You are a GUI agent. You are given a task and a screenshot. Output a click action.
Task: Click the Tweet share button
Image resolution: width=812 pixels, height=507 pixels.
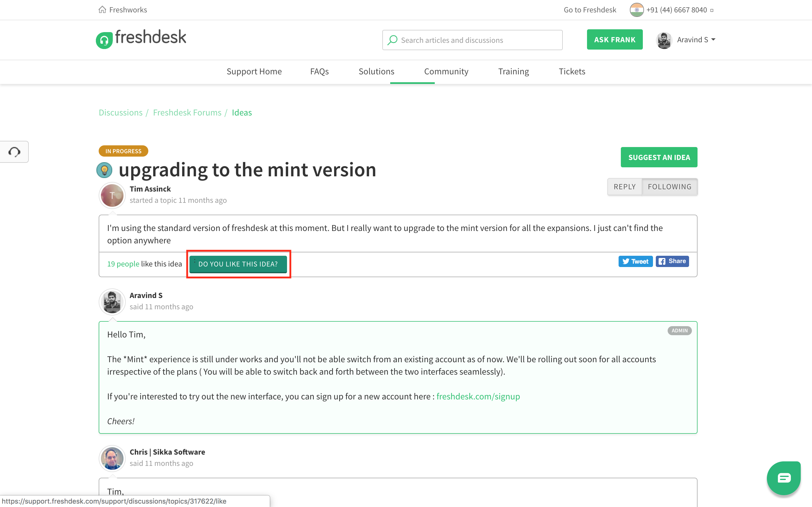coord(635,261)
